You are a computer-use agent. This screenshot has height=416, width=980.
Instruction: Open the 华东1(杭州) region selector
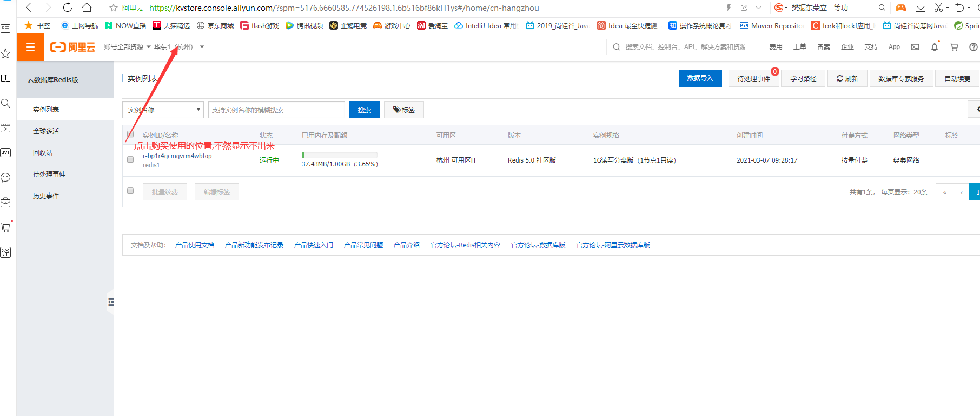click(x=178, y=47)
